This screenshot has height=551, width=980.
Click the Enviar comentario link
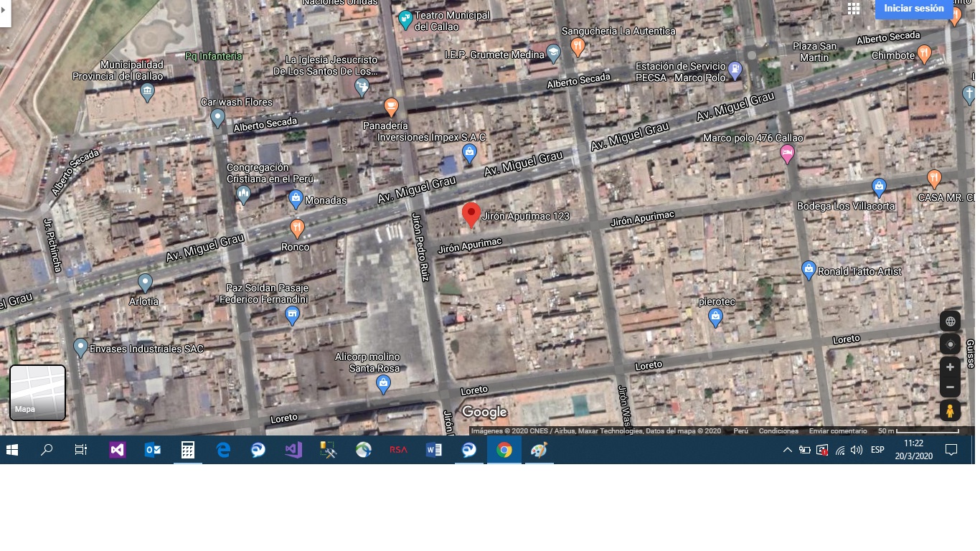(838, 431)
